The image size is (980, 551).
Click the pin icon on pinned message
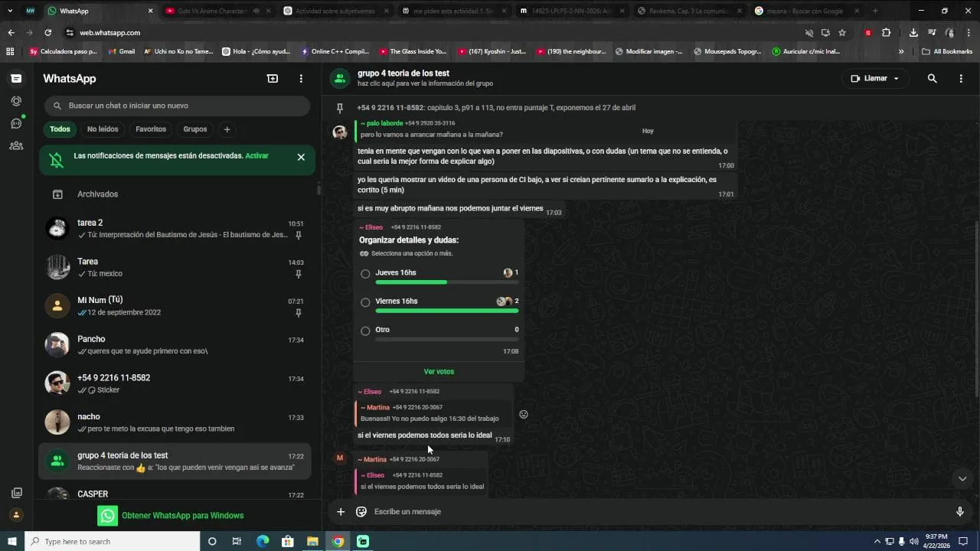(340, 108)
